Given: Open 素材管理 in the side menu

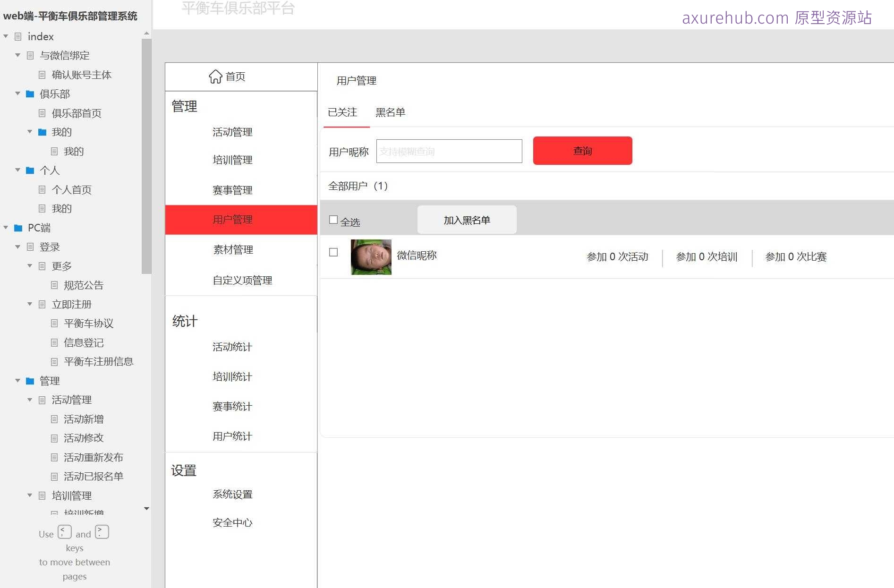Looking at the screenshot, I should 233,249.
